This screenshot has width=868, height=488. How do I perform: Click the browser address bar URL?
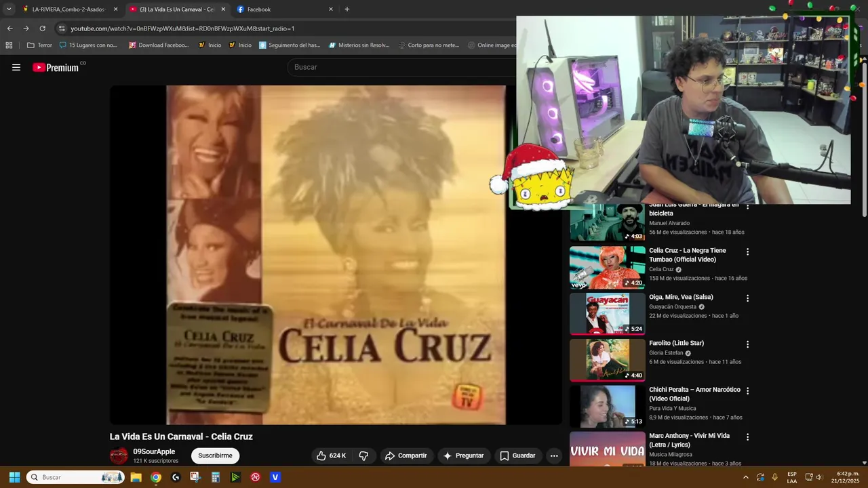[x=183, y=28]
